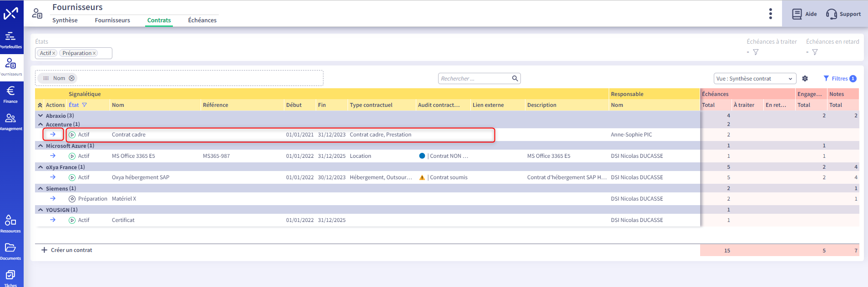Open the Ressources sidebar section
868x287 pixels.
tap(11, 224)
